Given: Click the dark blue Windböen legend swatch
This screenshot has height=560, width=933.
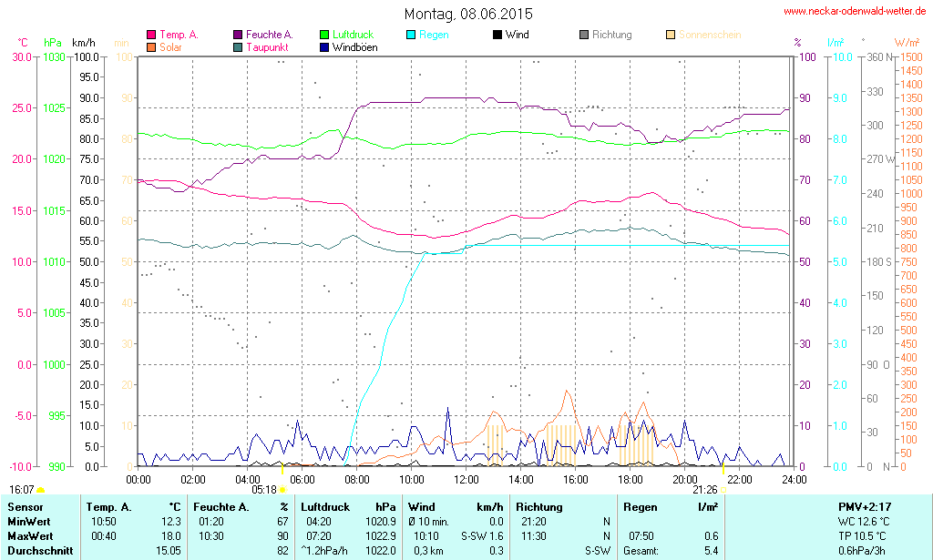Looking at the screenshot, I should coord(325,46).
